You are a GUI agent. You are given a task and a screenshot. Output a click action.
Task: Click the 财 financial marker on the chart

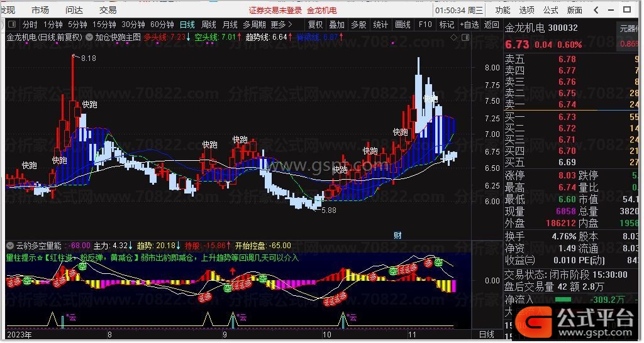tap(397, 236)
